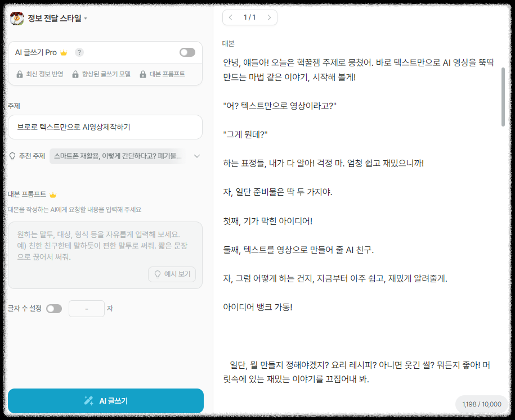Image resolution: width=515 pixels, height=420 pixels.
Task: Click the profile avatar image
Action: (x=17, y=17)
